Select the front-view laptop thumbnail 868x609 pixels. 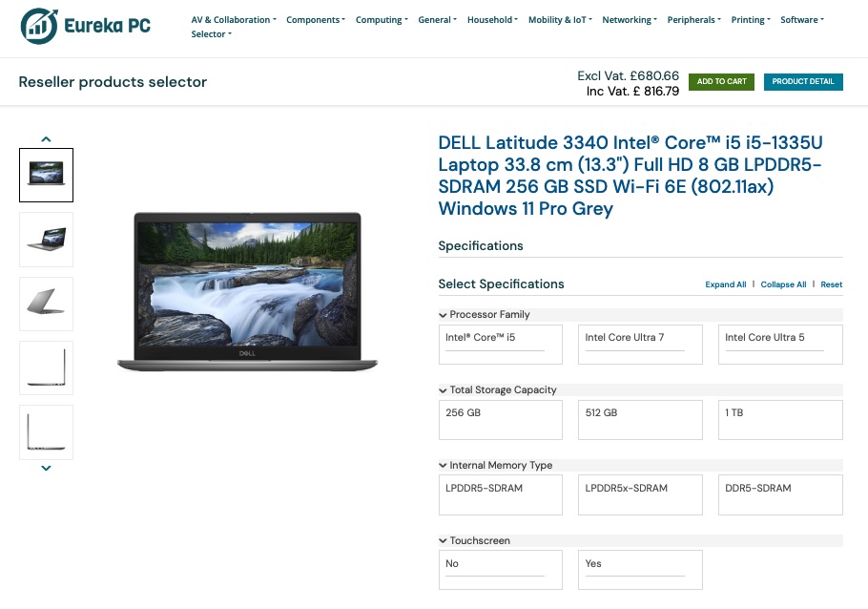pos(46,175)
